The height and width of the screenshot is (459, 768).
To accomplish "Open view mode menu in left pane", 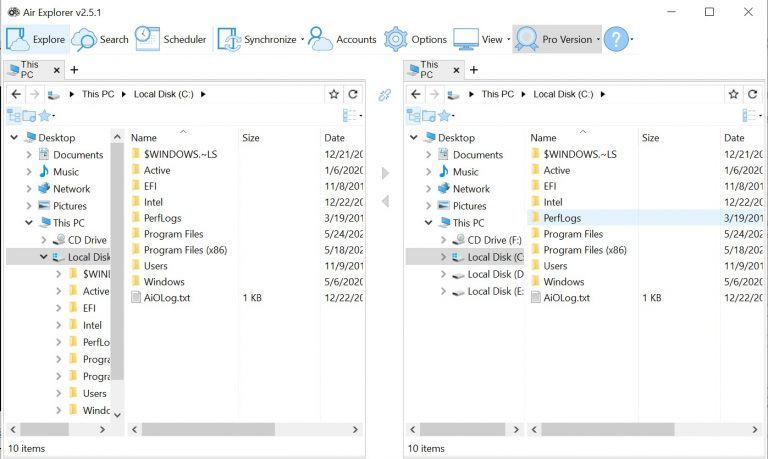I will click(x=352, y=116).
